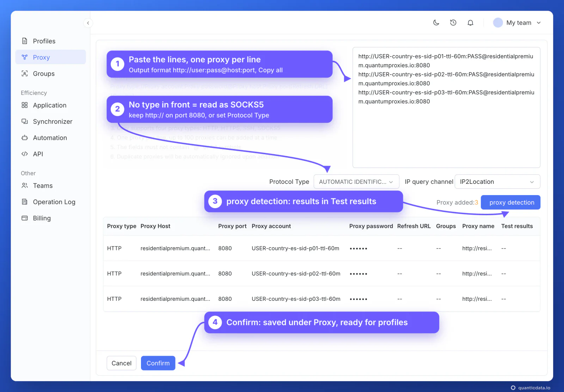Screen dimensions: 564x392
Task: Toggle dark mode moon icon
Action: point(436,23)
